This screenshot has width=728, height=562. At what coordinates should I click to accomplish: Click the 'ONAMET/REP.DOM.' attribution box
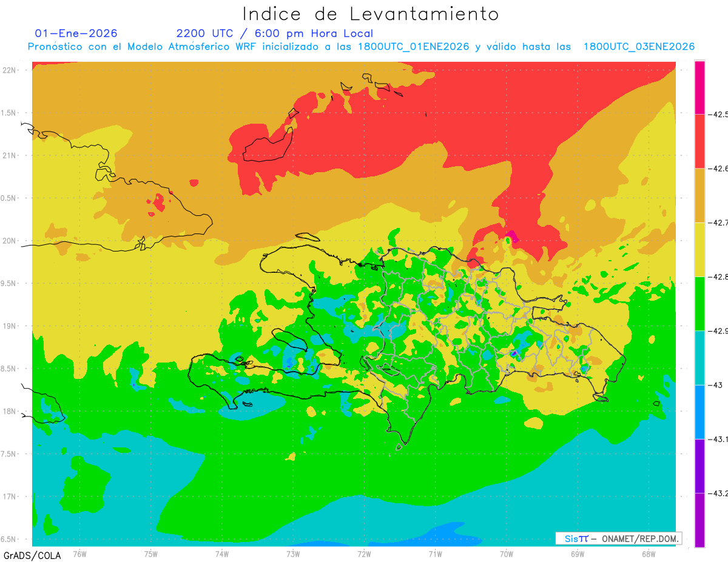(x=618, y=538)
